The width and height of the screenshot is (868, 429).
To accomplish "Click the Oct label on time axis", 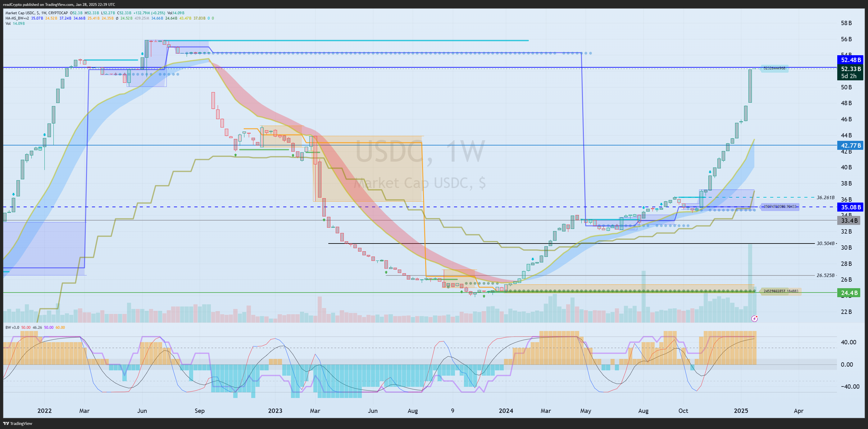I will click(x=683, y=411).
